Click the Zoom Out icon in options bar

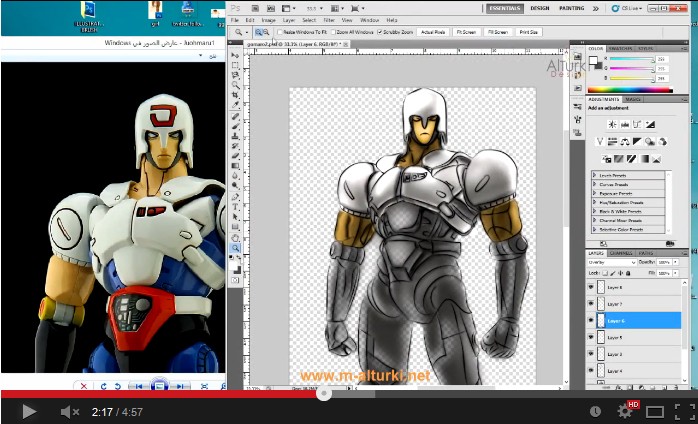[266, 32]
